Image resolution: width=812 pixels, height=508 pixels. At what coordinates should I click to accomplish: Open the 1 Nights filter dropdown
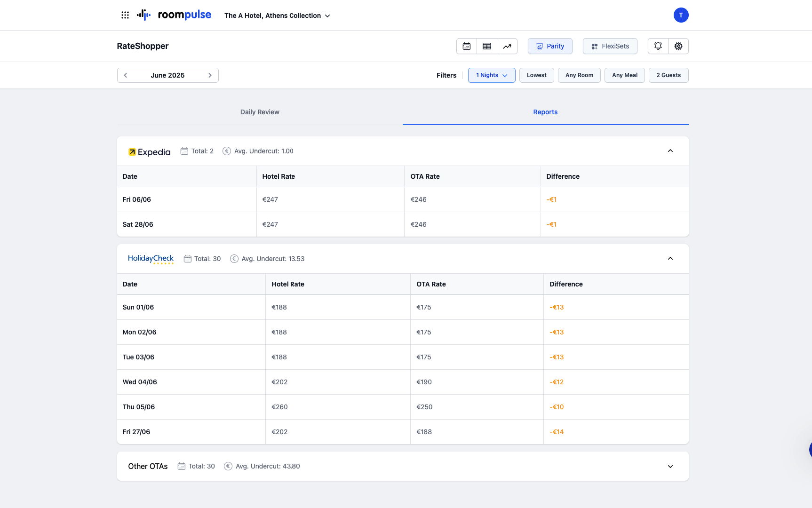tap(491, 75)
